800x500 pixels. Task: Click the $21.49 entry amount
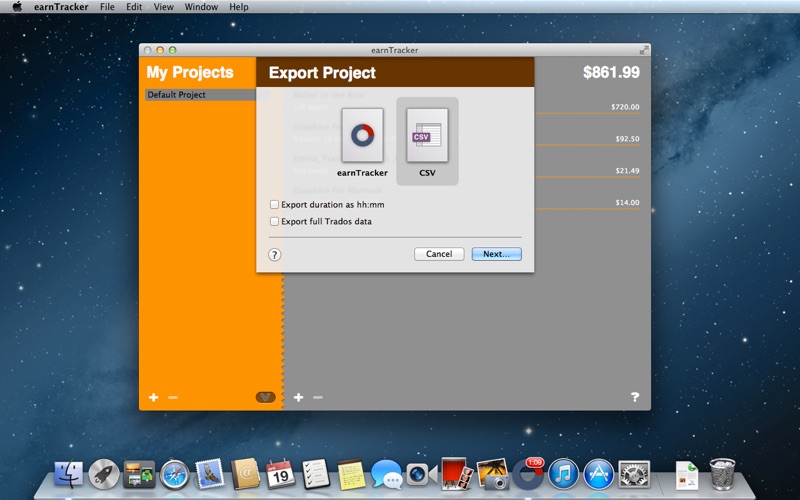[627, 170]
